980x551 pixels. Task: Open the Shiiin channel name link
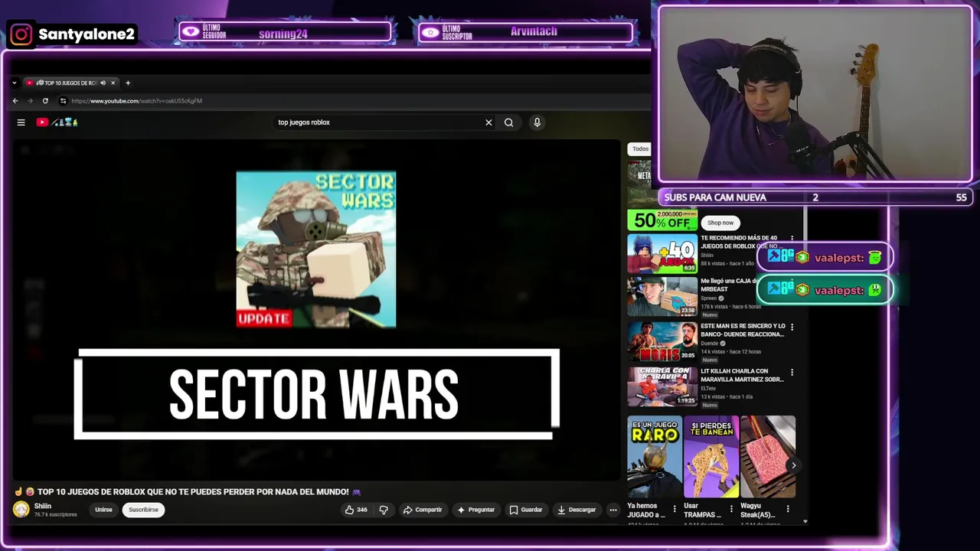[x=43, y=506]
